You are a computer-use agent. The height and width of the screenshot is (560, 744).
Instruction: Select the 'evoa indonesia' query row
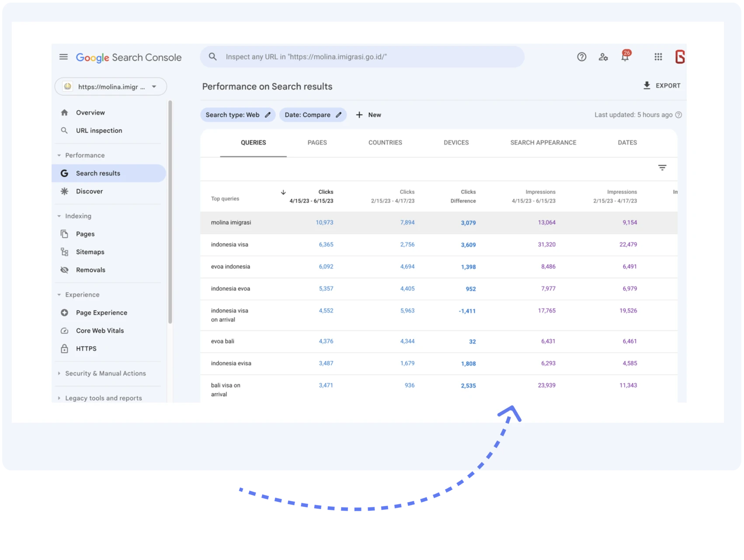pos(439,267)
